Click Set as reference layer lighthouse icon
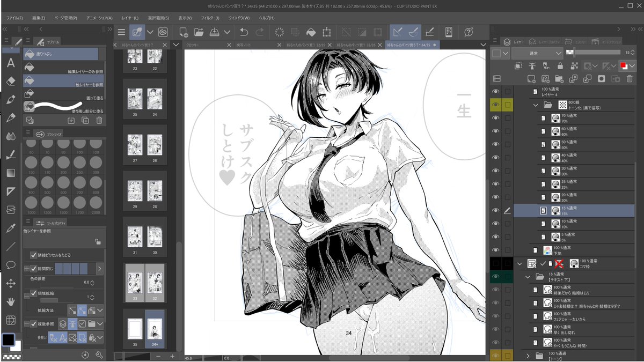Screen dimensions: 644x362 532,65
